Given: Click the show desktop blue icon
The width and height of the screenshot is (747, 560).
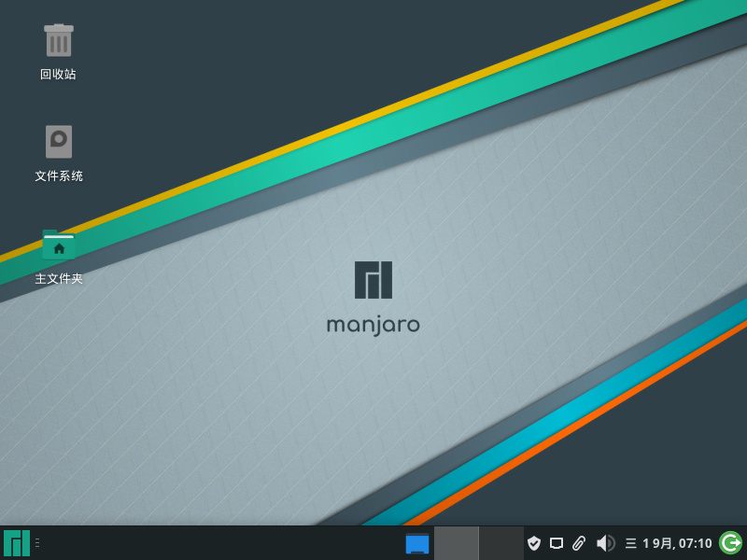Looking at the screenshot, I should (x=417, y=543).
